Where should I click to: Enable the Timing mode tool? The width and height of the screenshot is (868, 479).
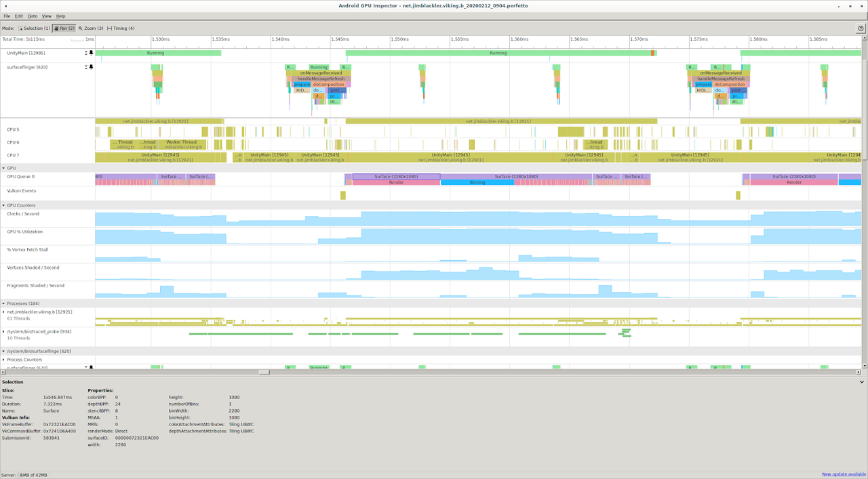click(122, 28)
